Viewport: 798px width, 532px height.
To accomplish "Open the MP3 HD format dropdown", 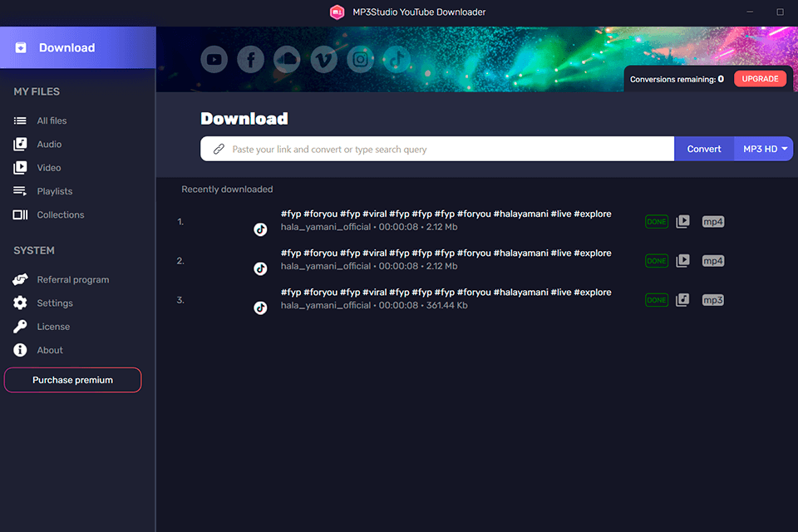I will [x=762, y=148].
